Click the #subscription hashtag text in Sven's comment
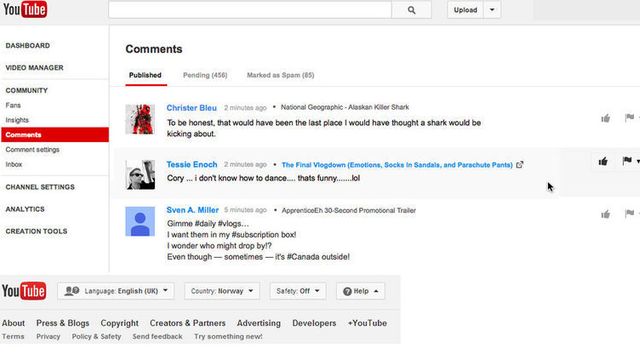 click(256, 235)
